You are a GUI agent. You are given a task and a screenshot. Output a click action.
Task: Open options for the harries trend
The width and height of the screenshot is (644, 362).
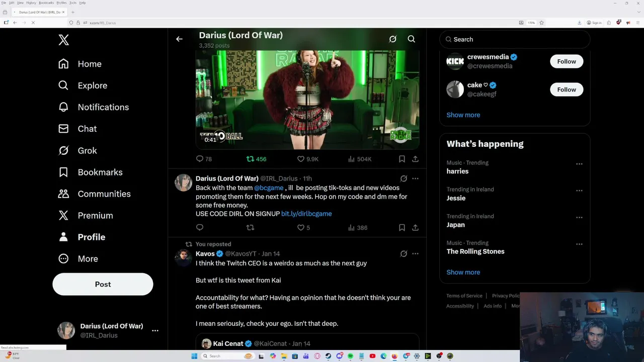[x=579, y=164]
